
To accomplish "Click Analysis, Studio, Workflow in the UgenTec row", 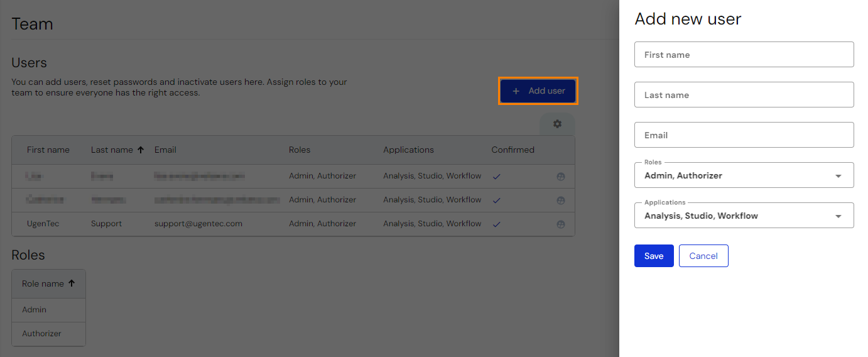I will (432, 224).
